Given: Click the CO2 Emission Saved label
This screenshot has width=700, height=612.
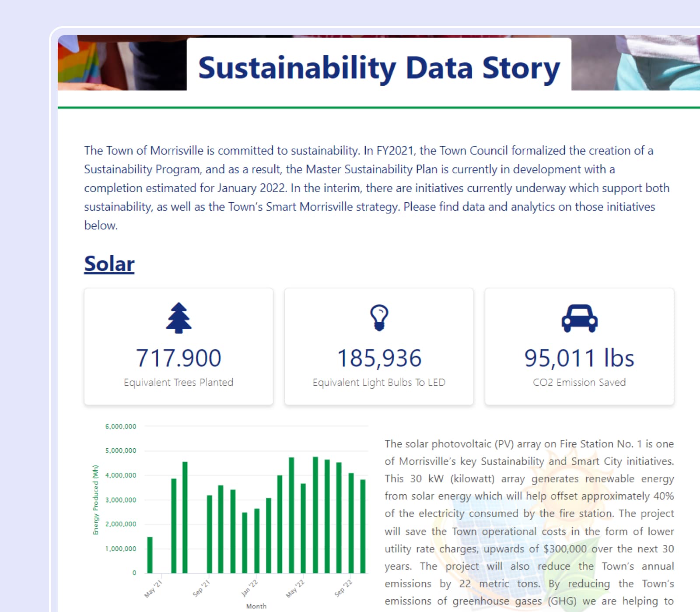Looking at the screenshot, I should (579, 383).
